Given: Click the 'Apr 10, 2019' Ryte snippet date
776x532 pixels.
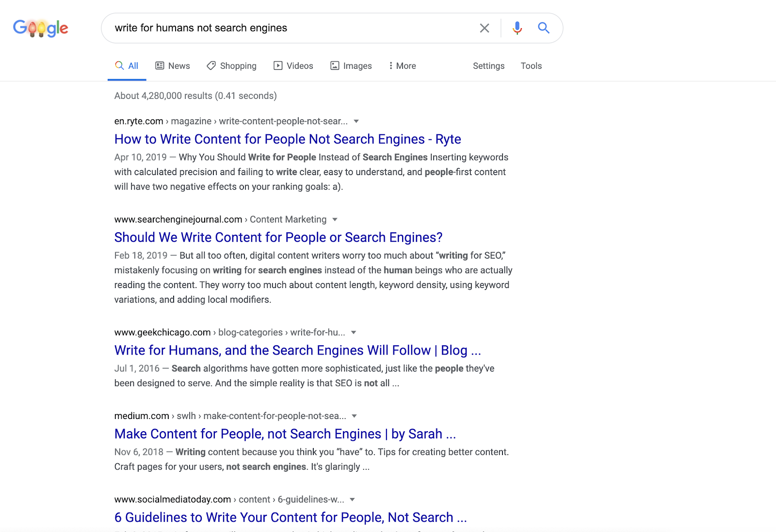Looking at the screenshot, I should click(140, 157).
